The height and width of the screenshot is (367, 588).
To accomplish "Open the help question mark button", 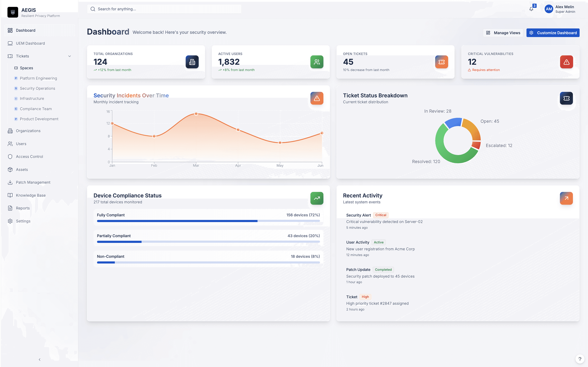I will coord(580,359).
